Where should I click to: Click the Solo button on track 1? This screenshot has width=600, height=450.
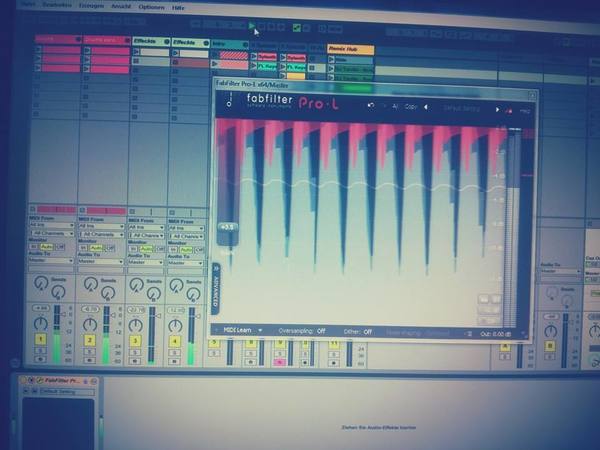pyautogui.click(x=39, y=351)
